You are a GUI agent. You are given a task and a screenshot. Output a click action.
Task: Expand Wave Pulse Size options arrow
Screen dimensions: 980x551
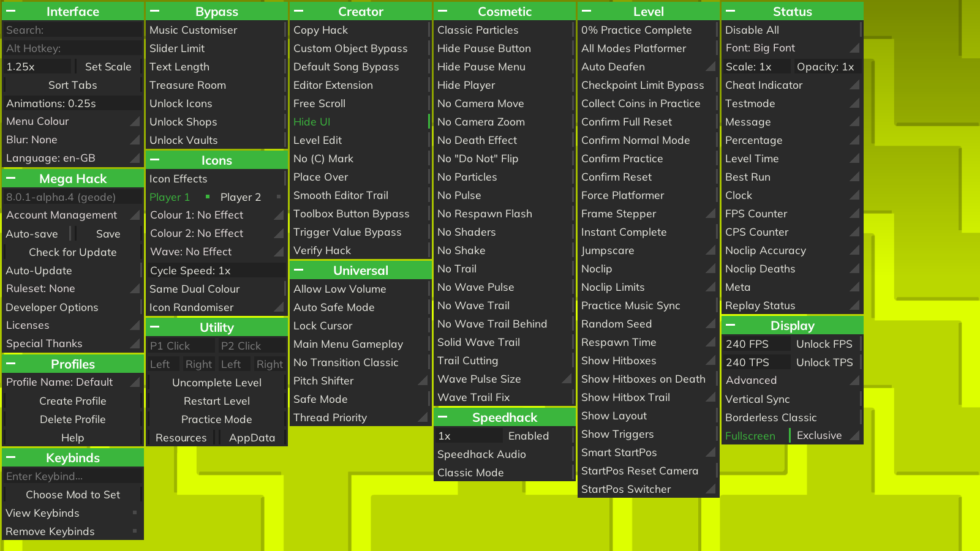click(x=567, y=379)
